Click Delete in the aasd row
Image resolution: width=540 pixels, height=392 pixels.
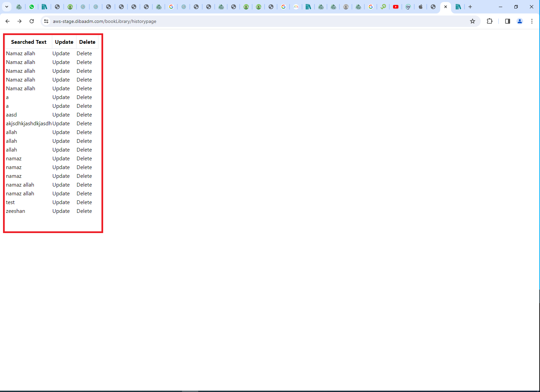pyautogui.click(x=84, y=115)
